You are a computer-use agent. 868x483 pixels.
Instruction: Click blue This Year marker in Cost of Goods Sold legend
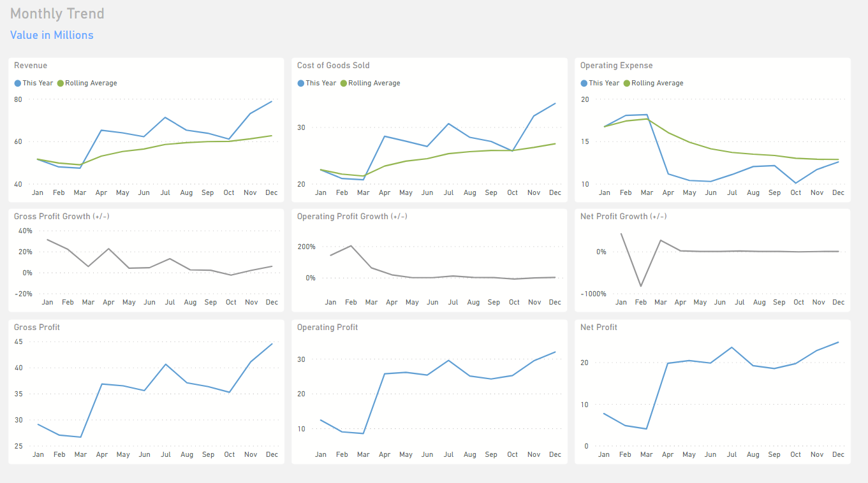(x=301, y=83)
